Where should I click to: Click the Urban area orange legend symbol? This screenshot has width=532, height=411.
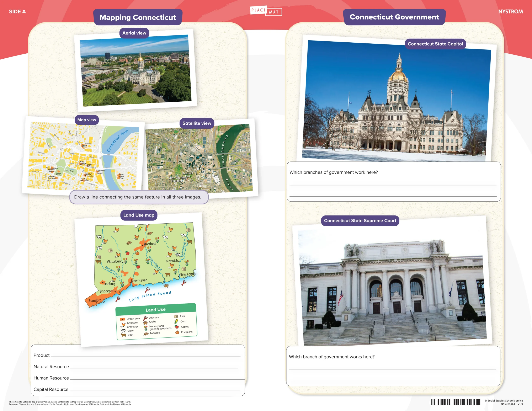[x=122, y=319]
